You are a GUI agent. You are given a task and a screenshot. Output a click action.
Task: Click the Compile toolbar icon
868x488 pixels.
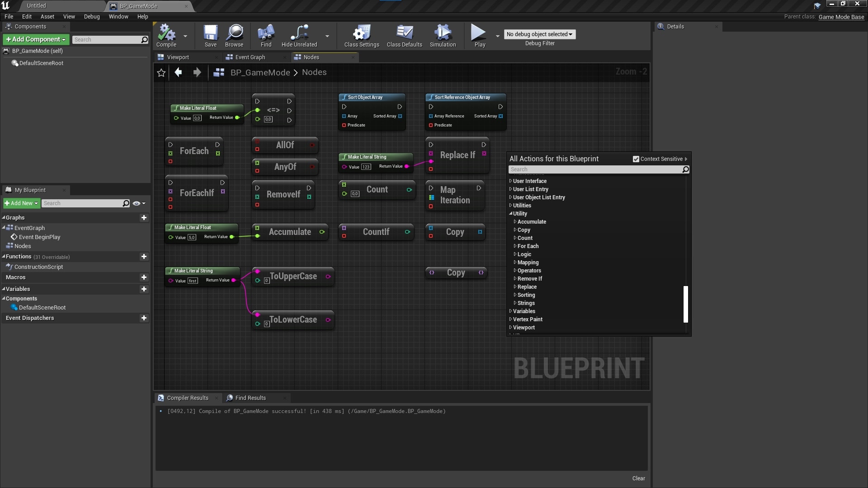pos(166,36)
